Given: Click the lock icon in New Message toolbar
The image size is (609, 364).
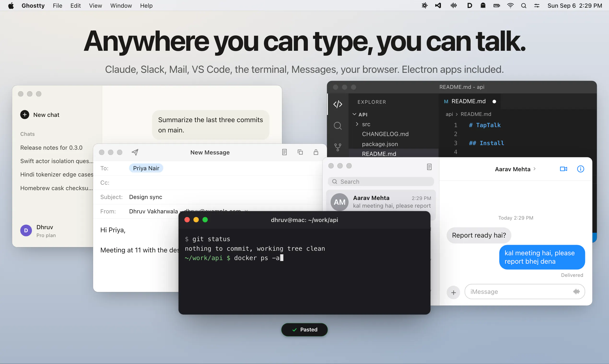Looking at the screenshot, I should 316,152.
